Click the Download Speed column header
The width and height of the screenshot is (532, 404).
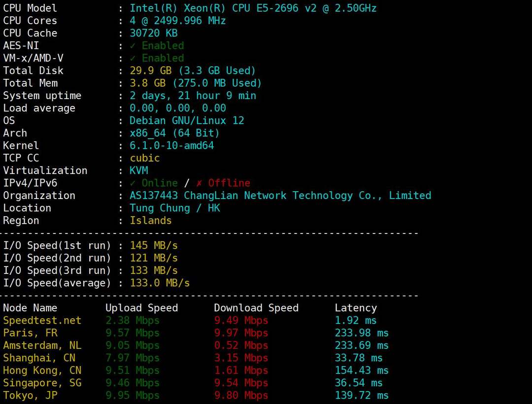point(256,308)
